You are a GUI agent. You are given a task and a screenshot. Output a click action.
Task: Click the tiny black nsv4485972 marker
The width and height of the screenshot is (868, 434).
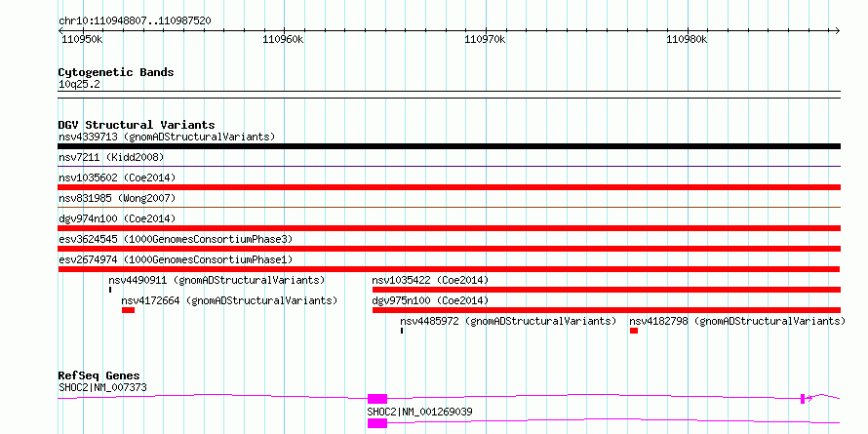click(402, 331)
